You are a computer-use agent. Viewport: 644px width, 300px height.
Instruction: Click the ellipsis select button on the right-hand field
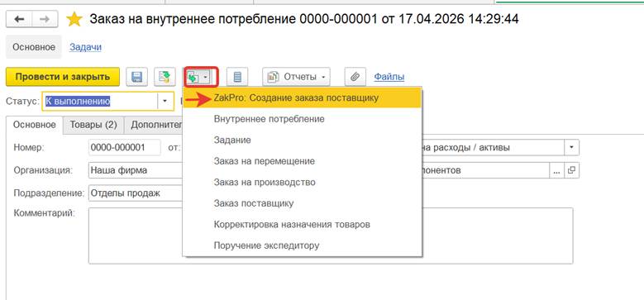[x=556, y=170]
